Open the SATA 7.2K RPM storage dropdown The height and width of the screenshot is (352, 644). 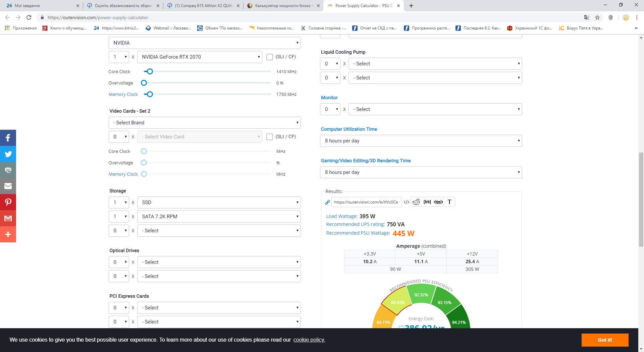point(219,217)
